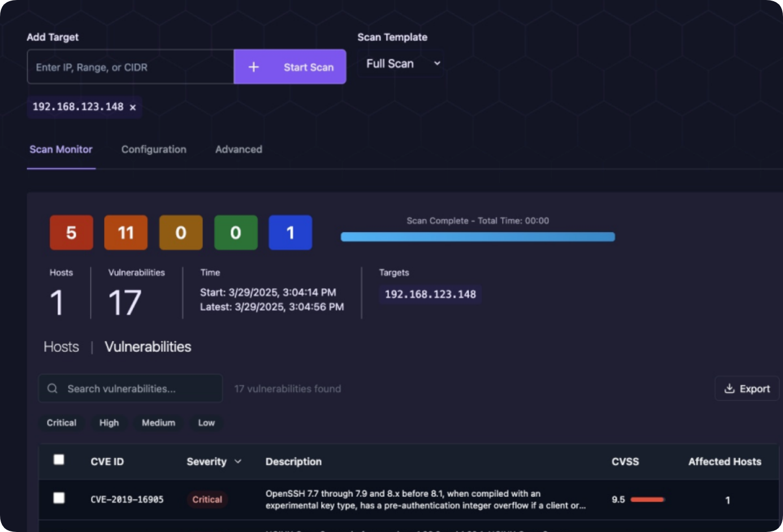This screenshot has width=783, height=532.
Task: Toggle the select-all checkbox in table header
Action: (x=59, y=460)
